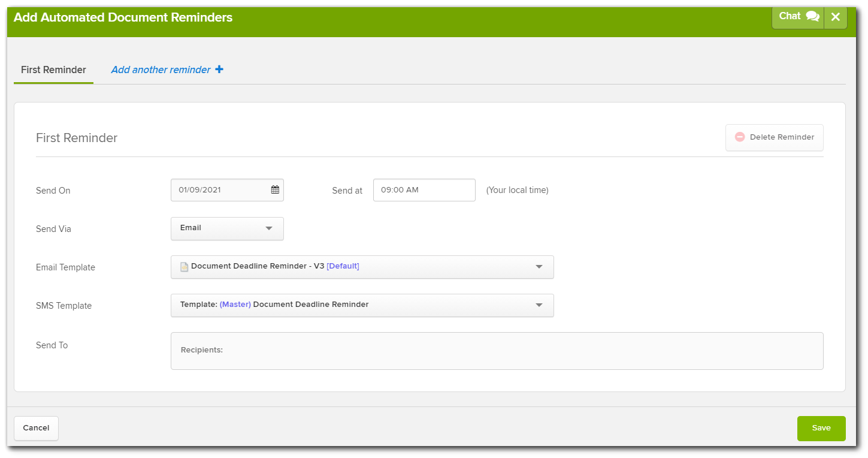This screenshot has height=458, width=868.
Task: Click the Send at time field
Action: point(424,189)
